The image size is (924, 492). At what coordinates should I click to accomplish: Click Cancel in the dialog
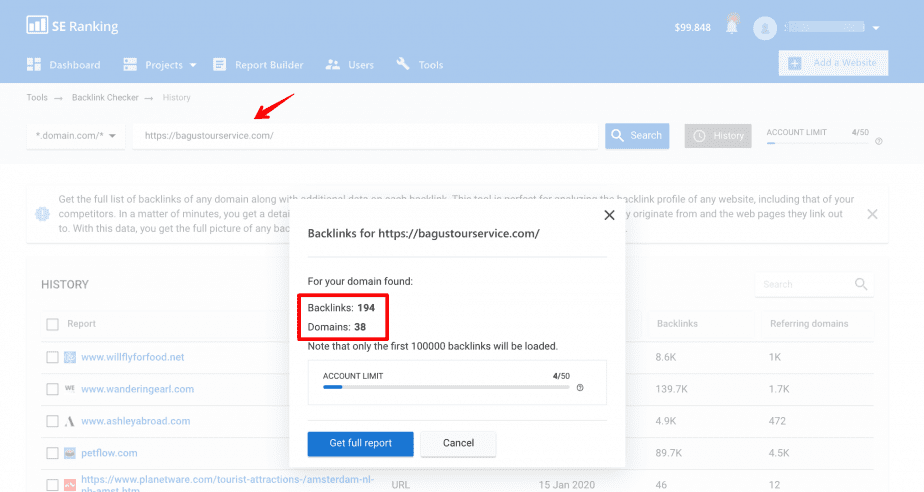458,443
